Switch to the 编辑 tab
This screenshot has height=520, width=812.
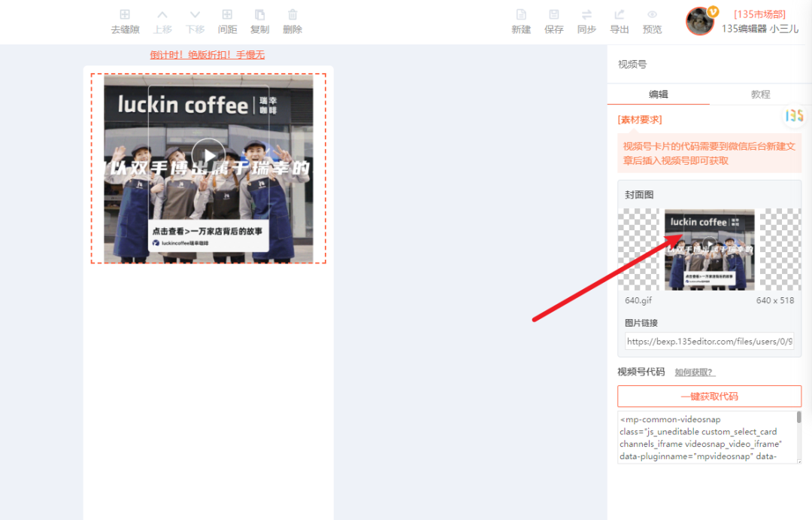coord(658,94)
